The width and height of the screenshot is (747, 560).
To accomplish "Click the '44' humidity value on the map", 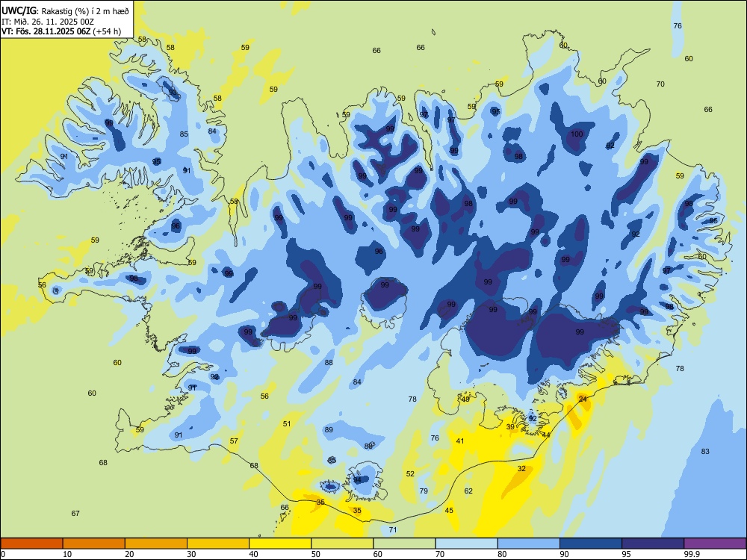I will [547, 435].
